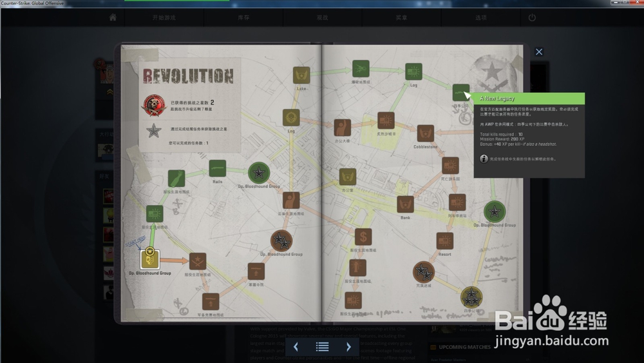Screen dimensions: 644x363
Task: Select the fire extinguisher mission node
Action: coord(357,268)
